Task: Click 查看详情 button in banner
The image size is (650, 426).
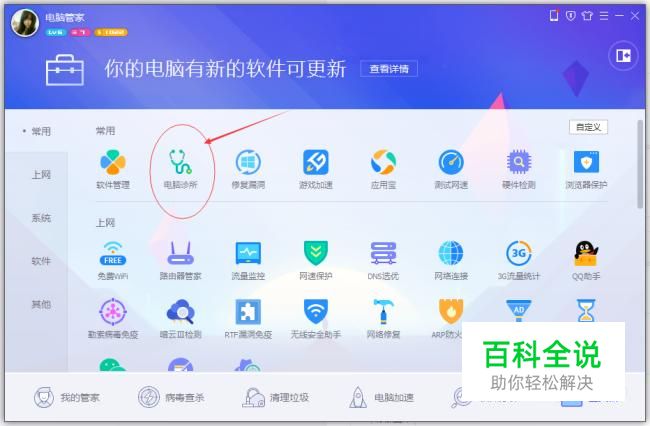Action: pos(389,69)
